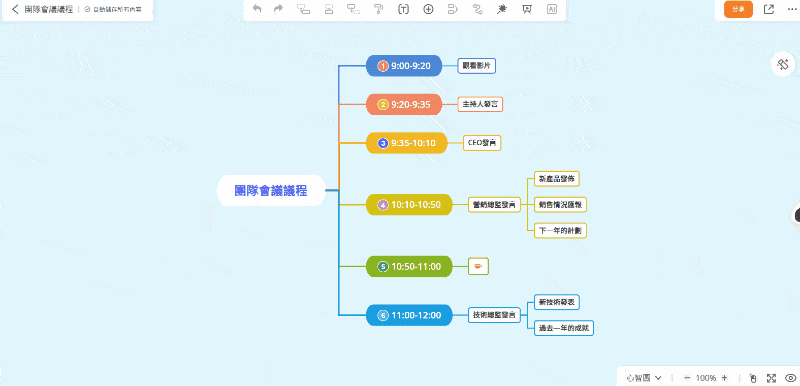Screen dimensions: 800x386
Task: Click the redo arrow
Action: [x=278, y=9]
